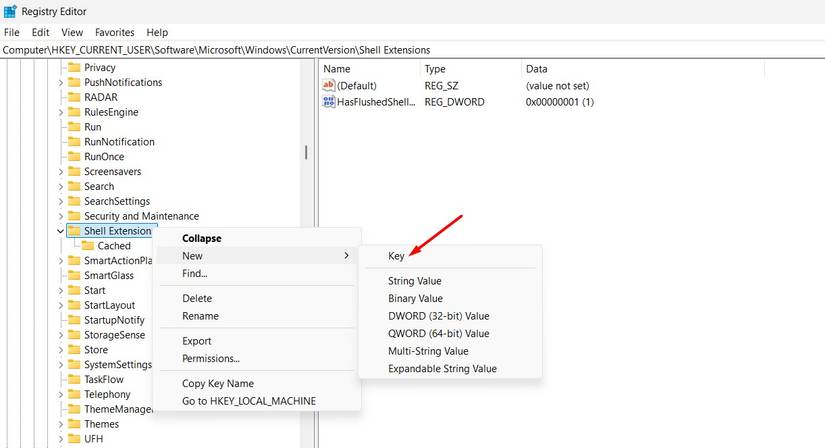
Task: Expand the RulesEngine key
Action: (x=61, y=112)
